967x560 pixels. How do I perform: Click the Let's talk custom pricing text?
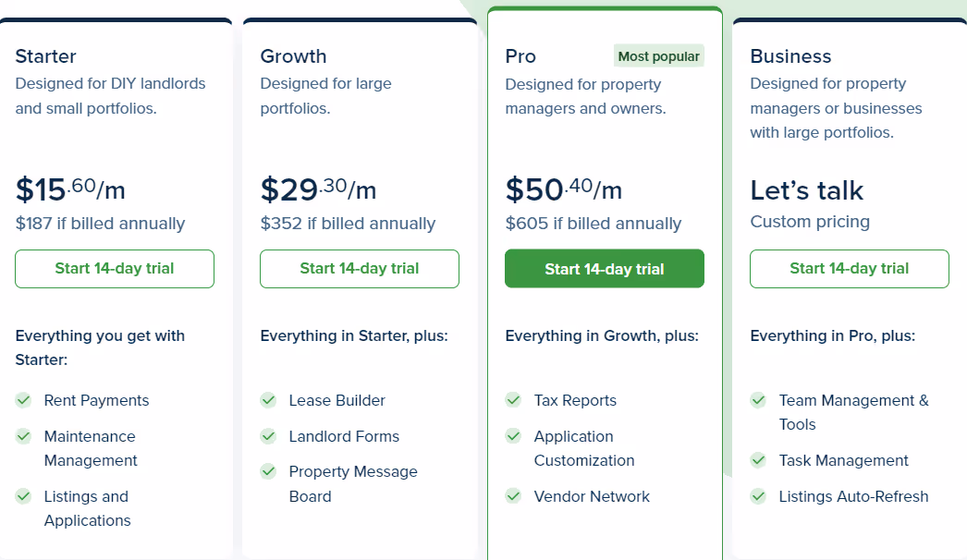pos(807,190)
